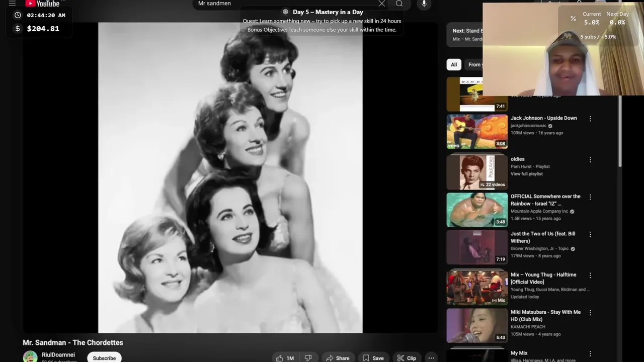Viewport: 644px width, 362px height.
Task: Play Jack Johnson - Upside Down thumbnail
Action: pyautogui.click(x=477, y=132)
